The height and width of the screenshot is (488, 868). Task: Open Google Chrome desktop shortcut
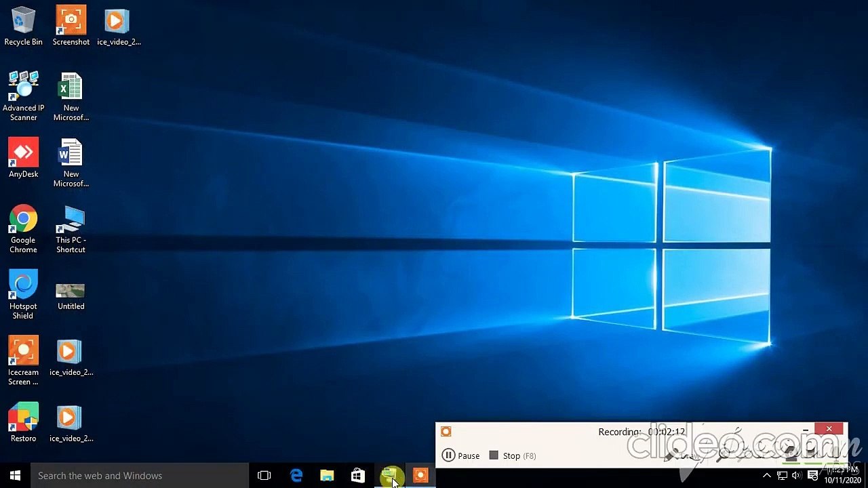(x=23, y=229)
